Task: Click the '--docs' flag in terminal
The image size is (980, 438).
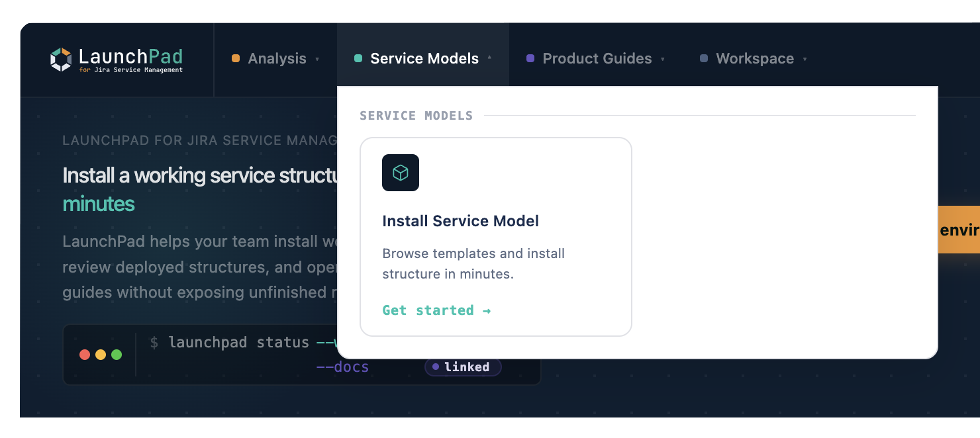Action: pyautogui.click(x=342, y=367)
